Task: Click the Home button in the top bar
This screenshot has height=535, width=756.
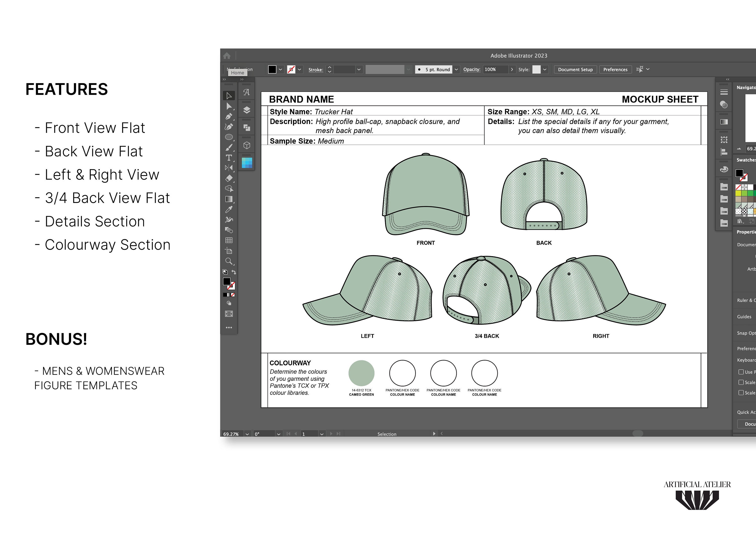Action: tap(227, 55)
